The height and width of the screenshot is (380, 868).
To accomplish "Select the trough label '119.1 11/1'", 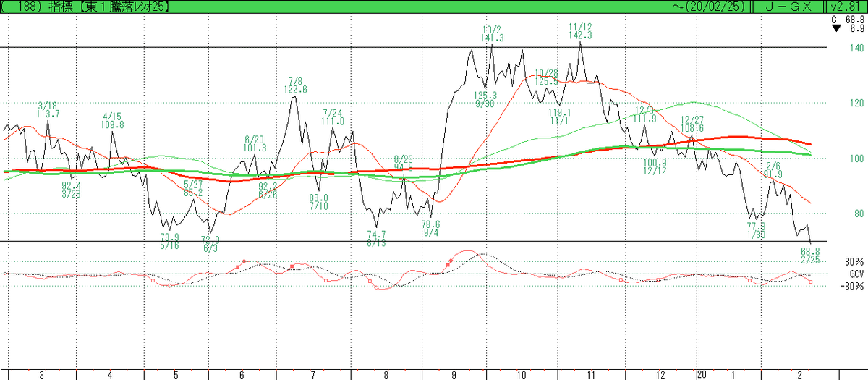I will (560, 117).
